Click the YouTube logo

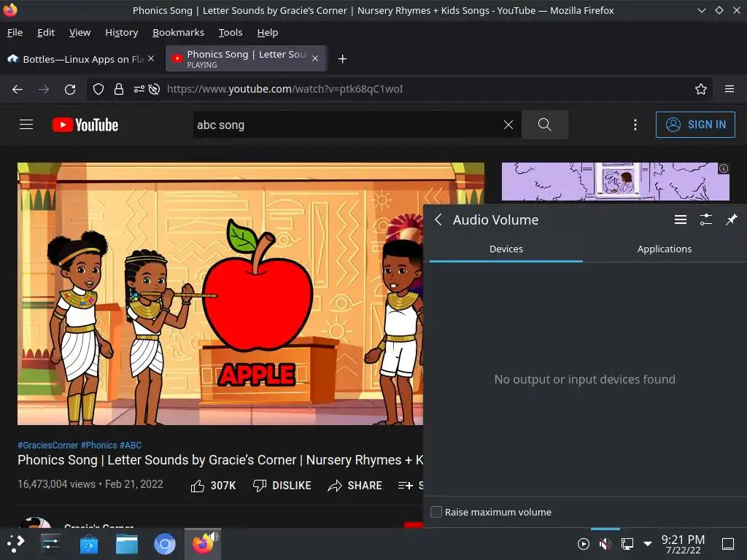tap(85, 125)
